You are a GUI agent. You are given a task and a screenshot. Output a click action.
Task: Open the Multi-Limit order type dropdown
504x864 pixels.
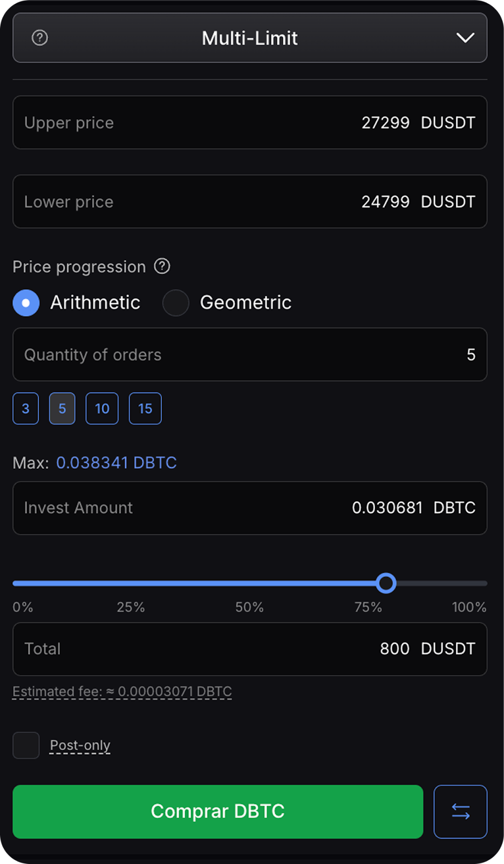point(250,38)
